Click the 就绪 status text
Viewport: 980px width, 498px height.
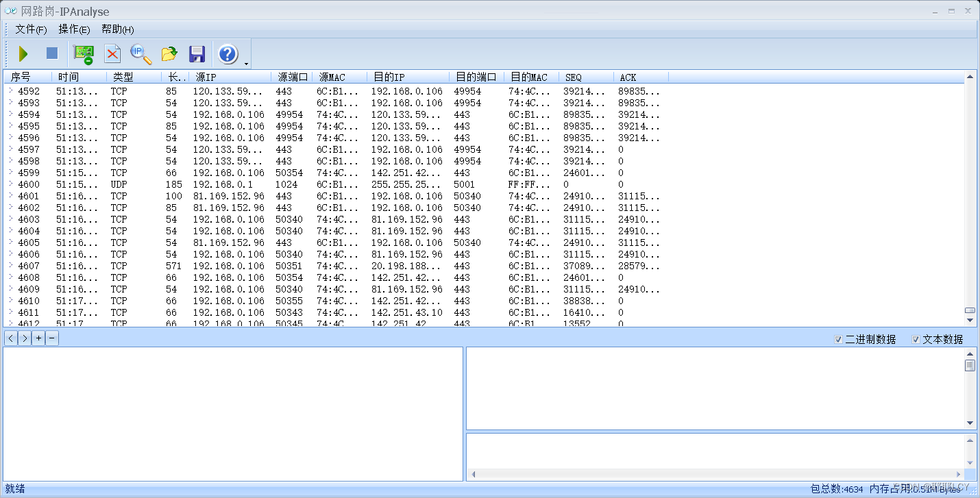pos(14,488)
